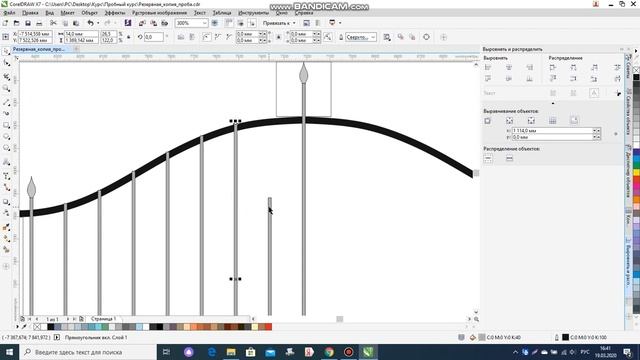
Task: Click align left icon in Выровнять section
Action: [488, 67]
